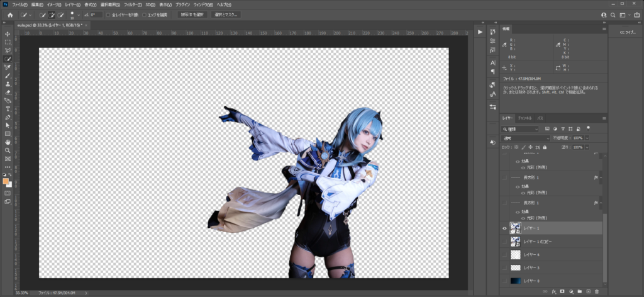644x297 pixels.
Task: Show レイヤー 0 visibility box
Action: point(505,281)
